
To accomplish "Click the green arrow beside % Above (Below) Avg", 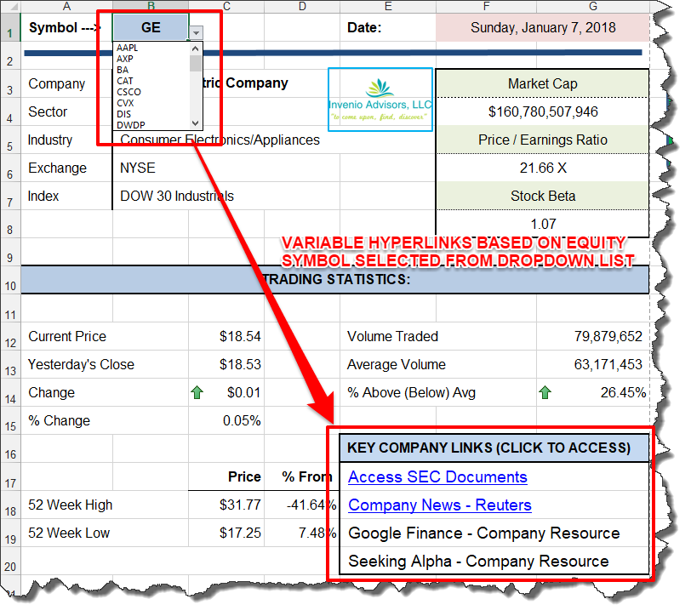I will point(545,392).
